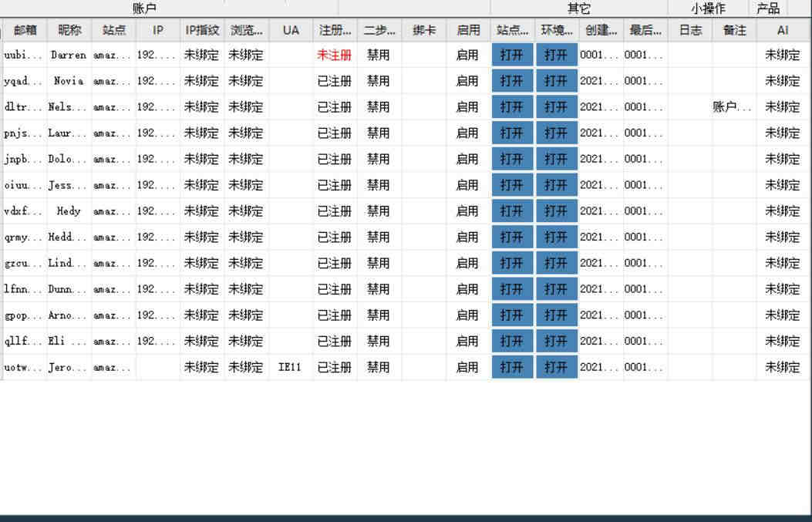Select the jnpb... email cell
Screen dimensions: 812x522
click(23, 159)
